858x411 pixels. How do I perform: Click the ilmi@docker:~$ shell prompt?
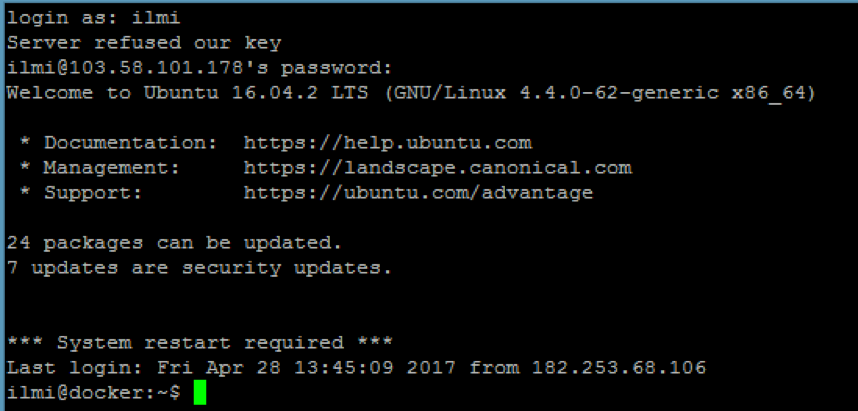94,393
